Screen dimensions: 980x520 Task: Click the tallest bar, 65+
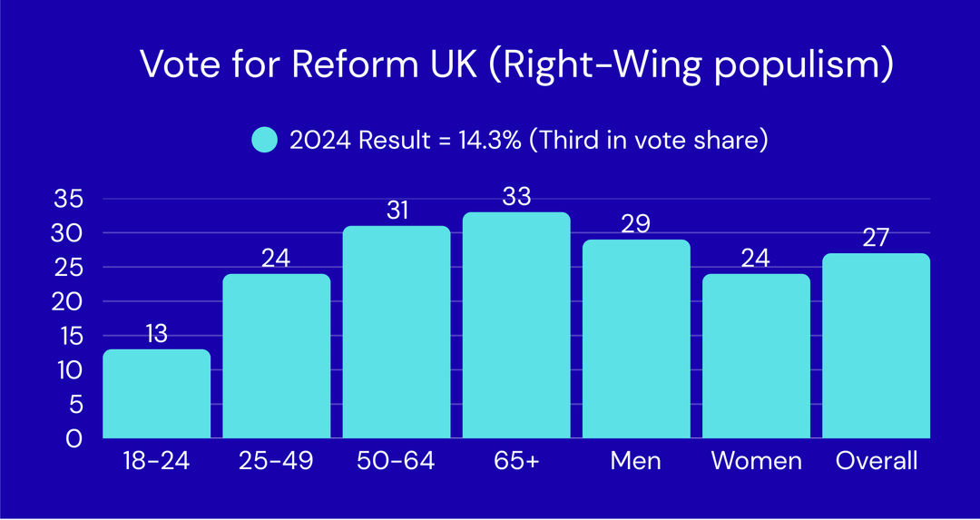(515, 325)
